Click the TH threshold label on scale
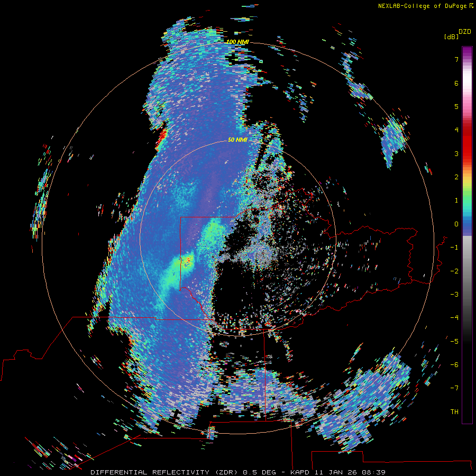476x476 pixels. [x=454, y=412]
